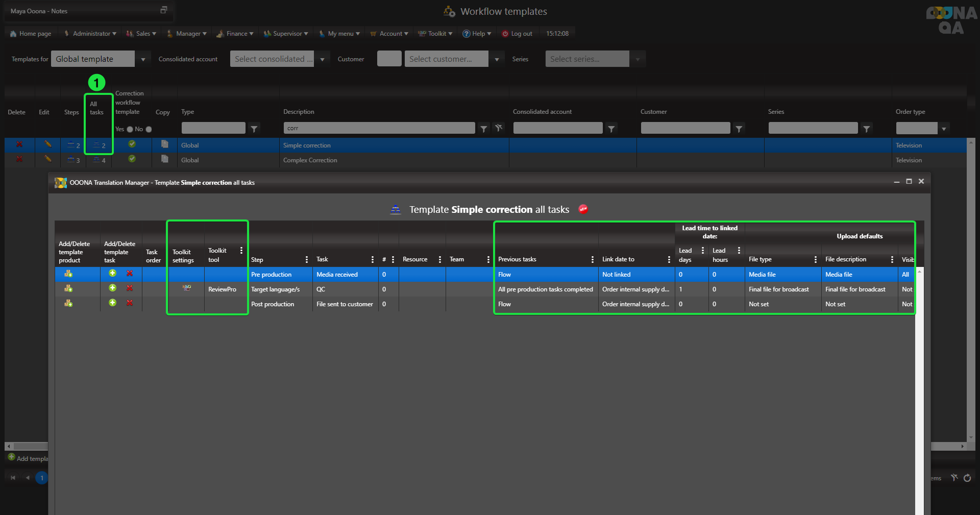Click Log out
This screenshot has height=515, width=980.
pyautogui.click(x=517, y=34)
